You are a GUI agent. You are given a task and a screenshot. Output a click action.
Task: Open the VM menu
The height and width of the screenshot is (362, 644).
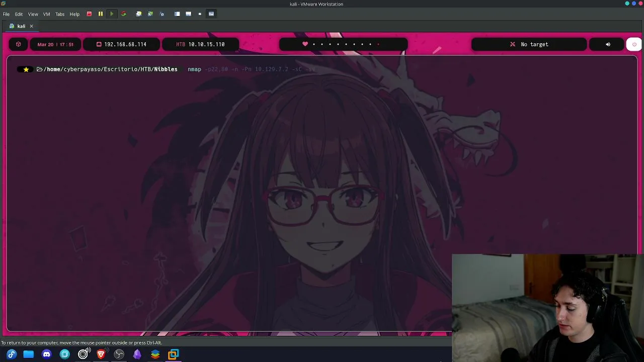pyautogui.click(x=46, y=14)
